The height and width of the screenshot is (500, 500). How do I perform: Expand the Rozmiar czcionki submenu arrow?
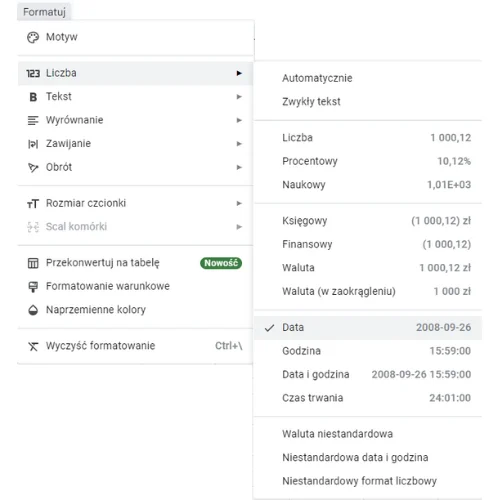pos(239,203)
